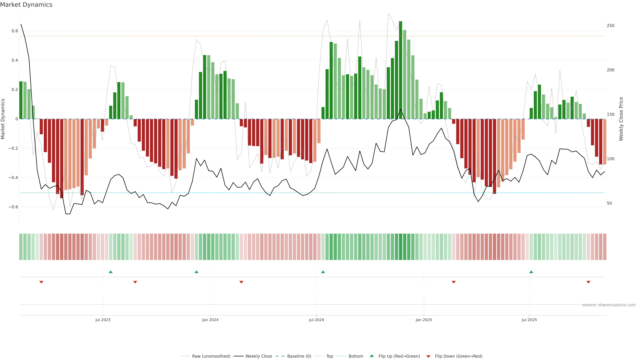Click the Weekly Close Price axis title
Screen dimensions: 644x362
tap(621, 119)
